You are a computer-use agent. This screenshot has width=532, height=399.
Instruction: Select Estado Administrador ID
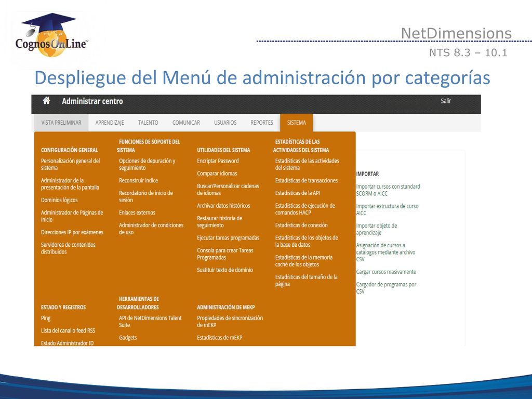pos(67,343)
